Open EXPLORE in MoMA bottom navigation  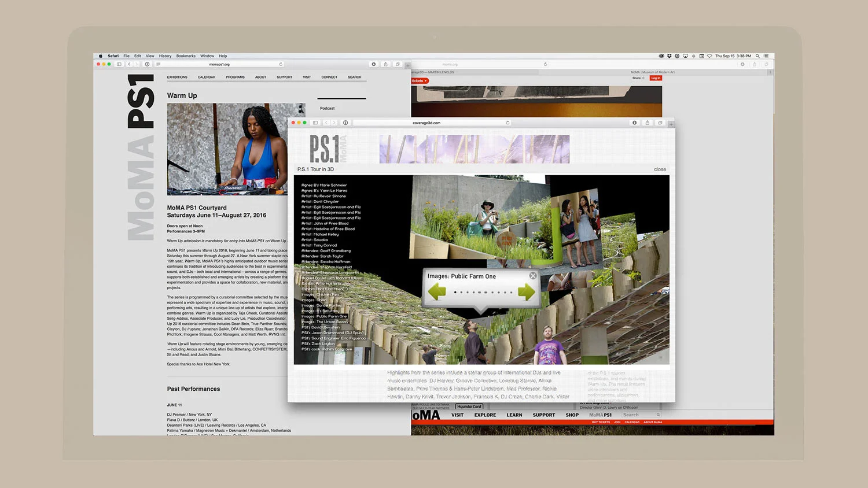click(485, 415)
